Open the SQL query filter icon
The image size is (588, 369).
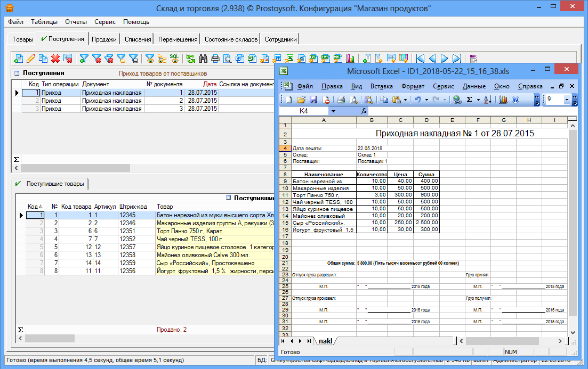coord(174,59)
